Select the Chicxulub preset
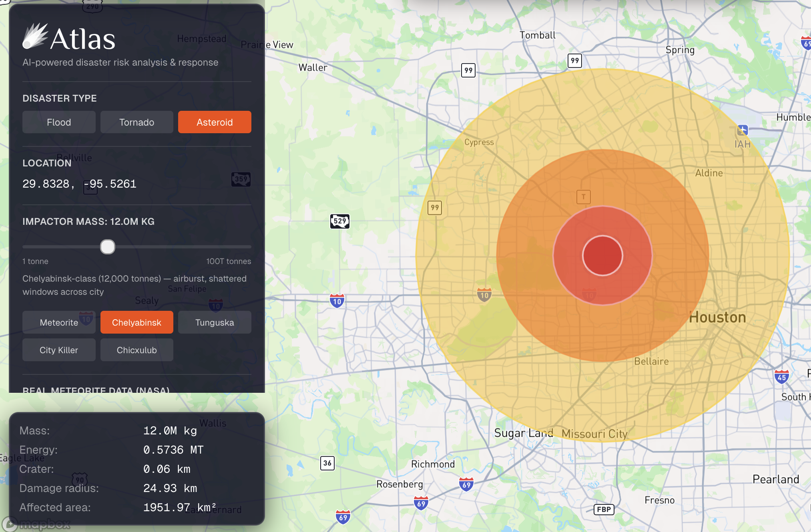Viewport: 811px width, 532px height. tap(137, 350)
